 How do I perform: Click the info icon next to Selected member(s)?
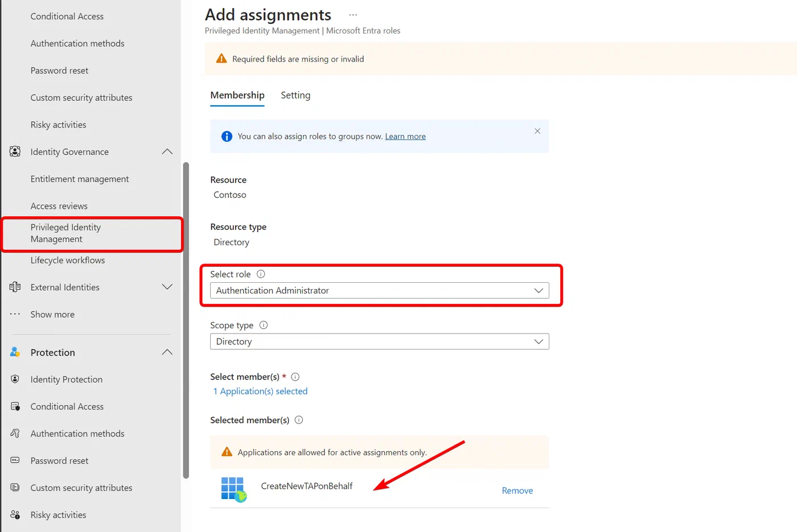[299, 420]
